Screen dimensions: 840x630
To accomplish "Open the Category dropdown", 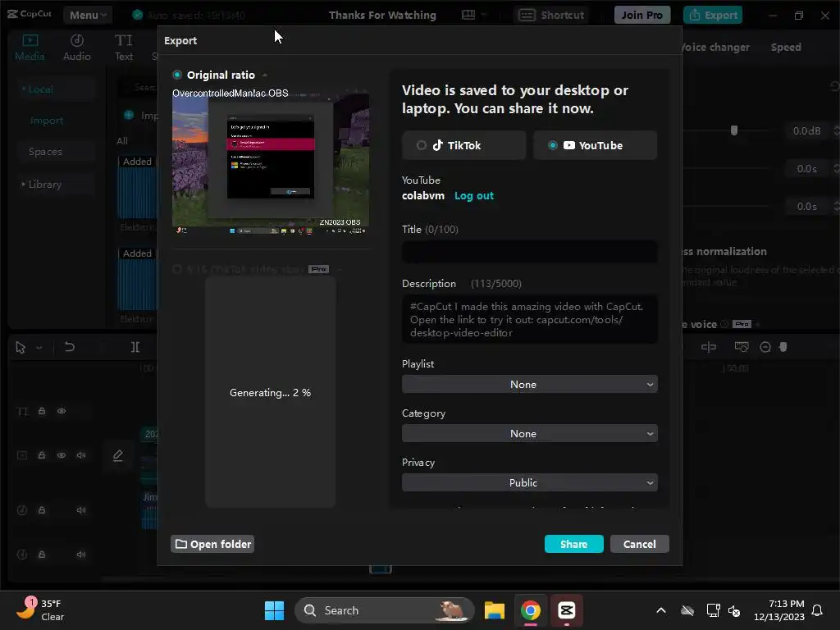I will 529,433.
